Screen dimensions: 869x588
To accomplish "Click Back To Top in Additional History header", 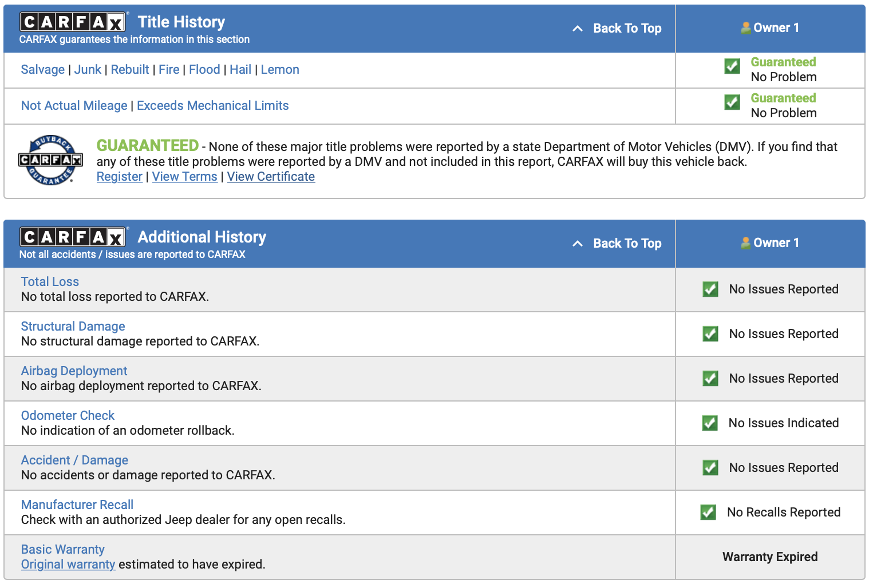I will tap(627, 243).
